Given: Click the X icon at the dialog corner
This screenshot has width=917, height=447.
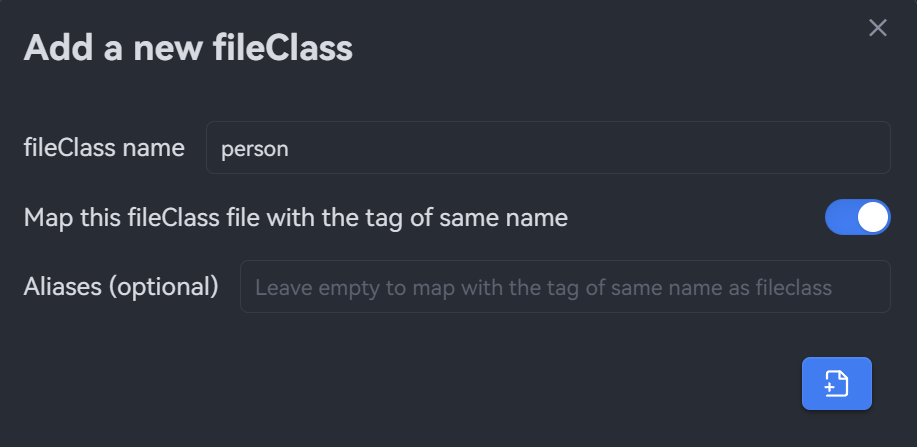Looking at the screenshot, I should click(878, 28).
